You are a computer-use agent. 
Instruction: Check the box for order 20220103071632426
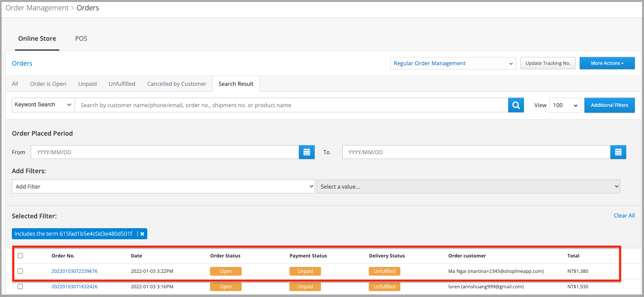point(21,287)
